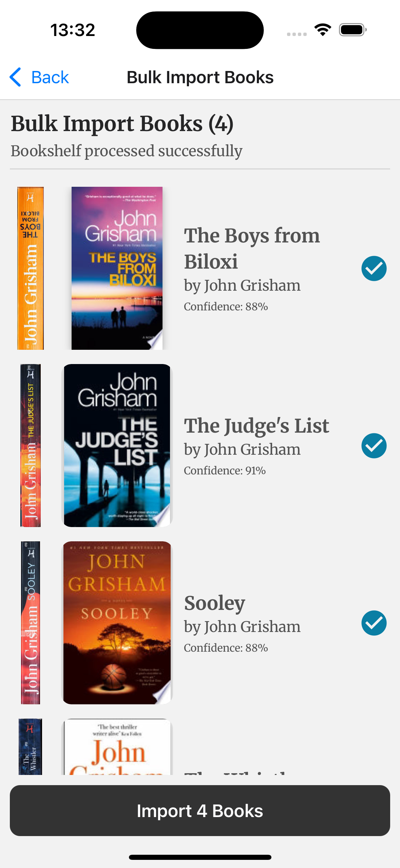Tap The Judge's List title text

(256, 426)
